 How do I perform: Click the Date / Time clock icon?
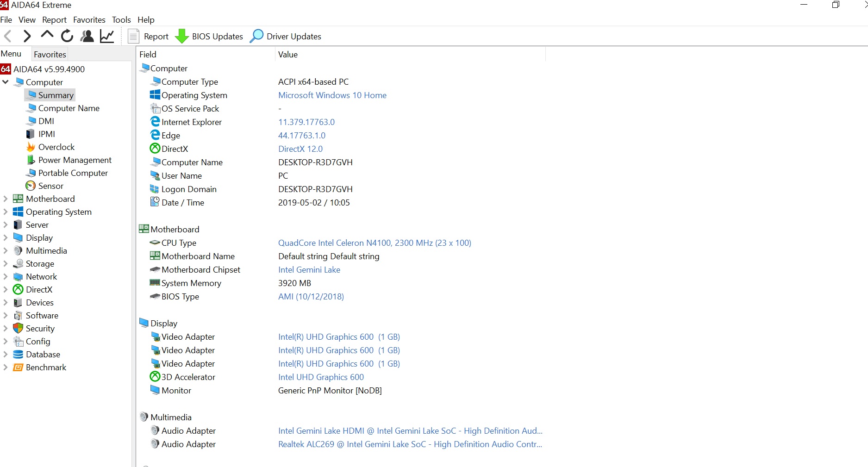click(155, 202)
